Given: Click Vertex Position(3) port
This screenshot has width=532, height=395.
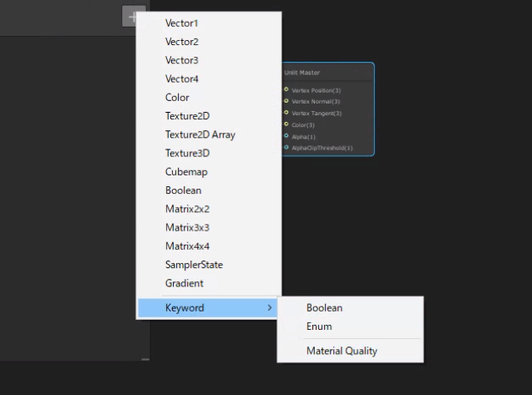Looking at the screenshot, I should pyautogui.click(x=286, y=89).
